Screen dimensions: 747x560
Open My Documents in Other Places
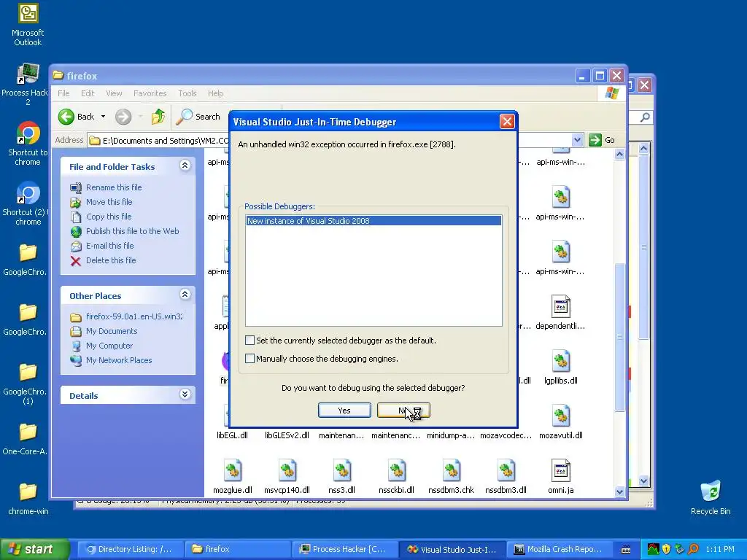112,331
